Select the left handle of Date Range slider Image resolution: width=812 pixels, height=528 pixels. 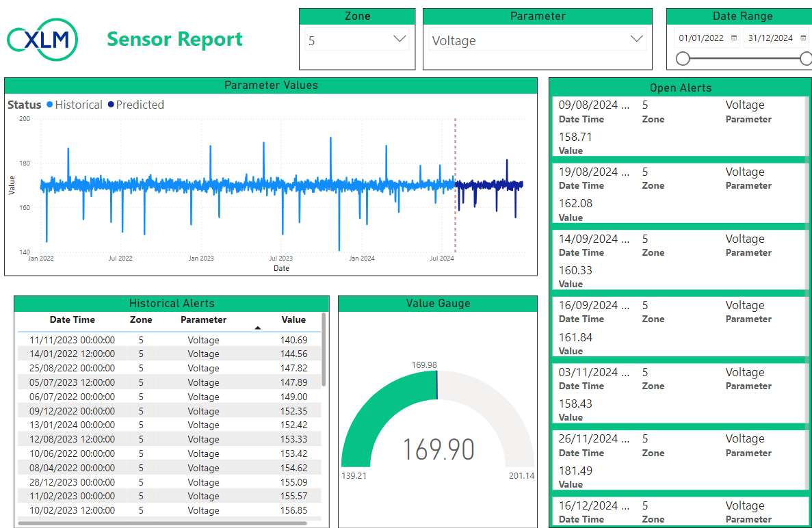coord(683,59)
